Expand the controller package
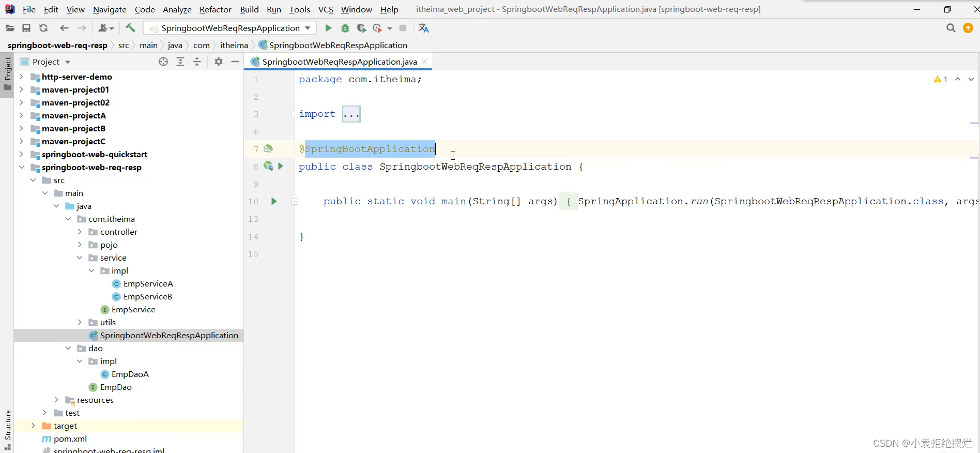Screen dimensions: 980x453 [x=80, y=232]
